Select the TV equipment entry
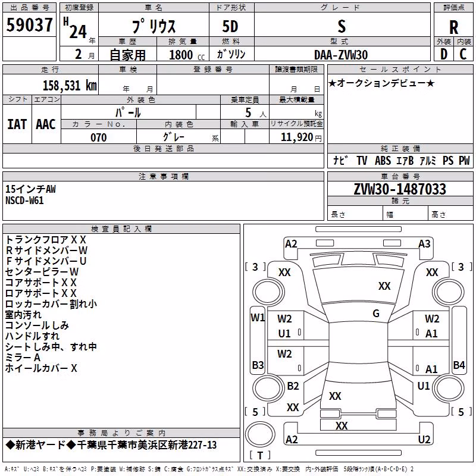 pyautogui.click(x=362, y=160)
